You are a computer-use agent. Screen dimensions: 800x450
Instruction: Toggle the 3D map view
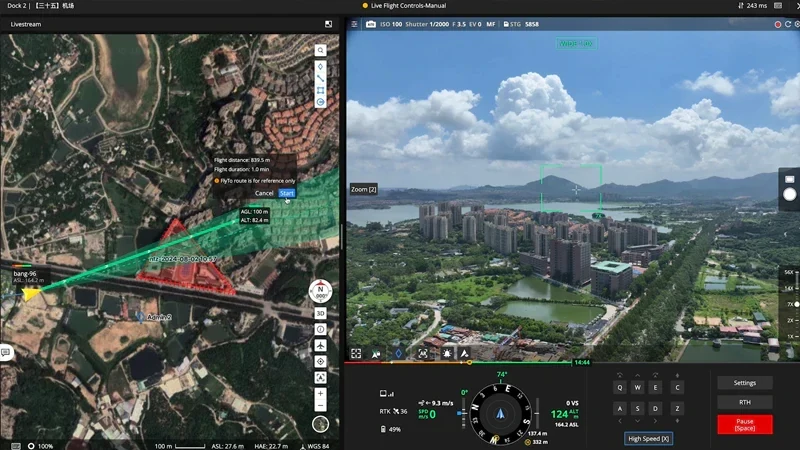click(320, 313)
